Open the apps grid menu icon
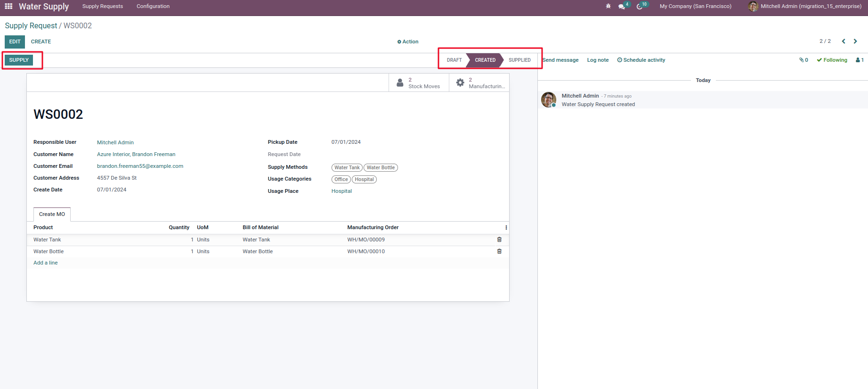The image size is (868, 389). pos(8,6)
